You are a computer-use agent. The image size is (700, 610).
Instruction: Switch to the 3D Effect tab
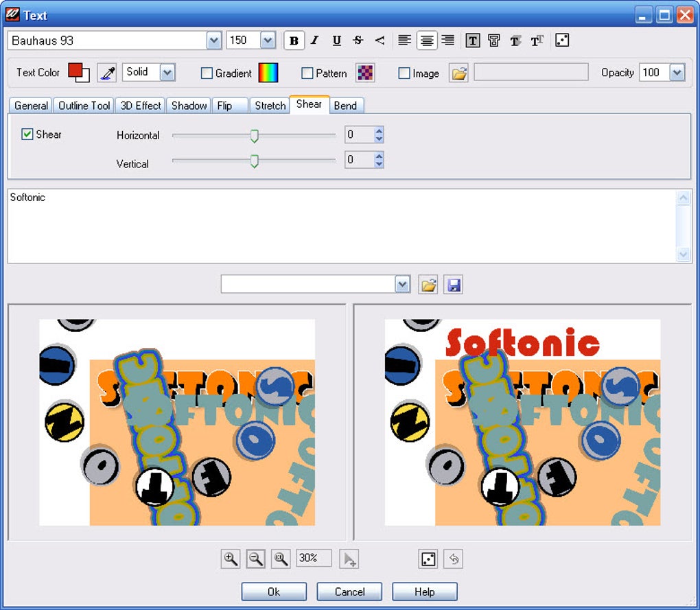140,106
